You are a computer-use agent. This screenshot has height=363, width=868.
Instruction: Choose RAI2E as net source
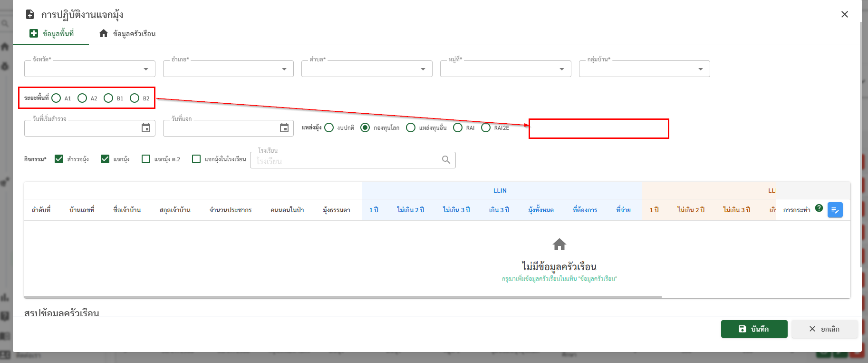click(486, 128)
